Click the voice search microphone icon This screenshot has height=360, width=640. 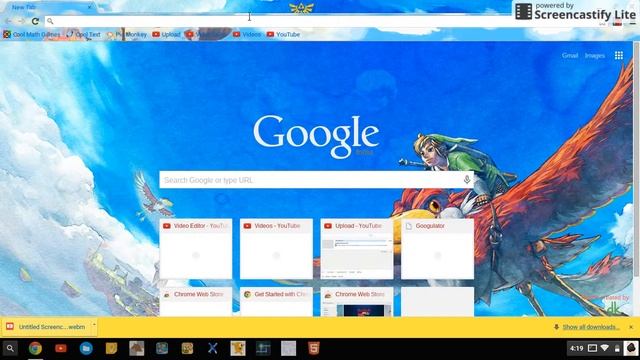pyautogui.click(x=467, y=180)
